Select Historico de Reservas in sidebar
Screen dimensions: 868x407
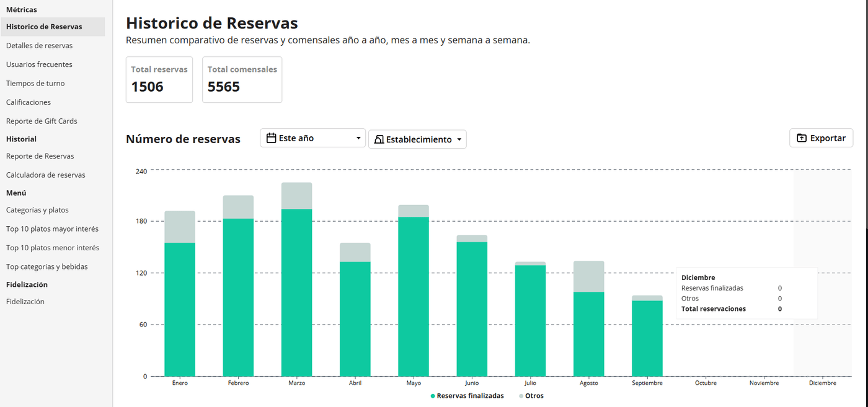[53, 27]
